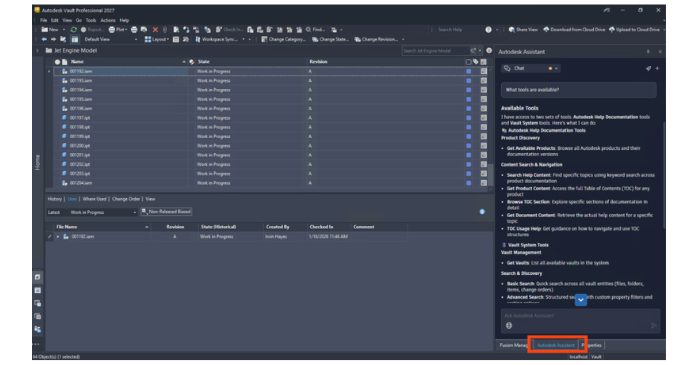Open the Layout dropdown
The height and width of the screenshot is (365, 698).
click(x=157, y=39)
